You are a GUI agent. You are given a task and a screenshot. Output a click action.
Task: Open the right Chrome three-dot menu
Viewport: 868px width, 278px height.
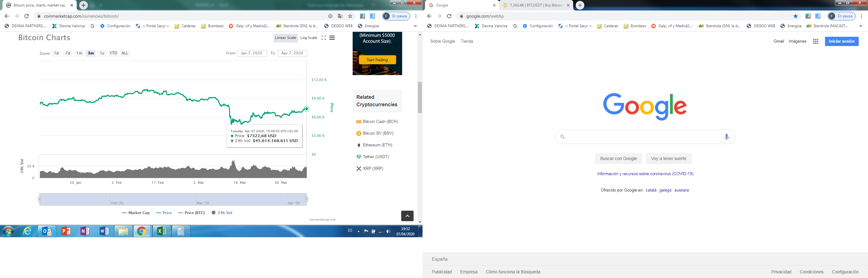click(x=861, y=16)
